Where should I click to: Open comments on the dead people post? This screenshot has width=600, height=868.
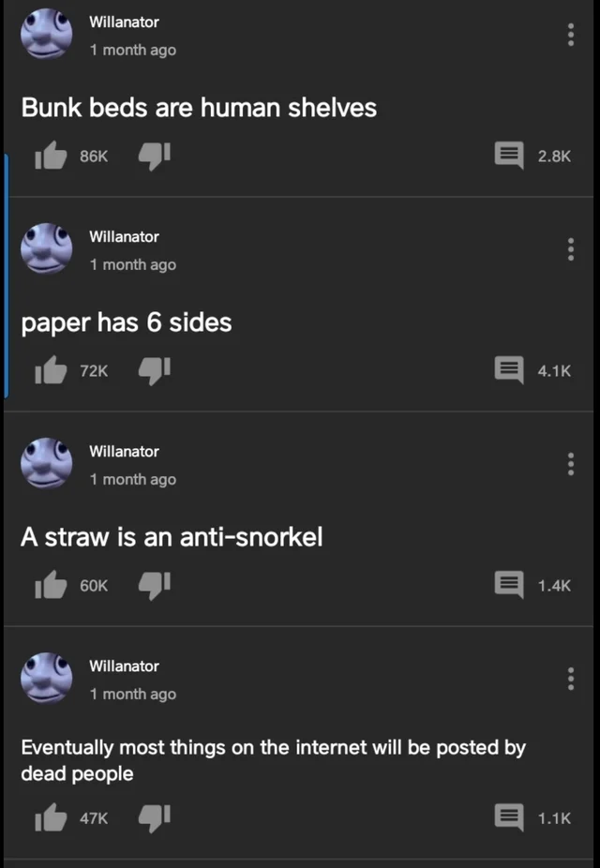tap(509, 818)
